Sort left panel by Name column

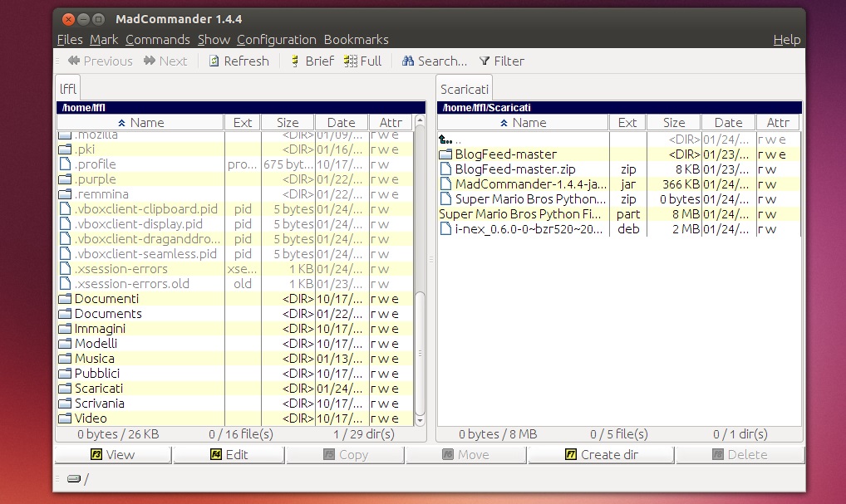pyautogui.click(x=140, y=123)
